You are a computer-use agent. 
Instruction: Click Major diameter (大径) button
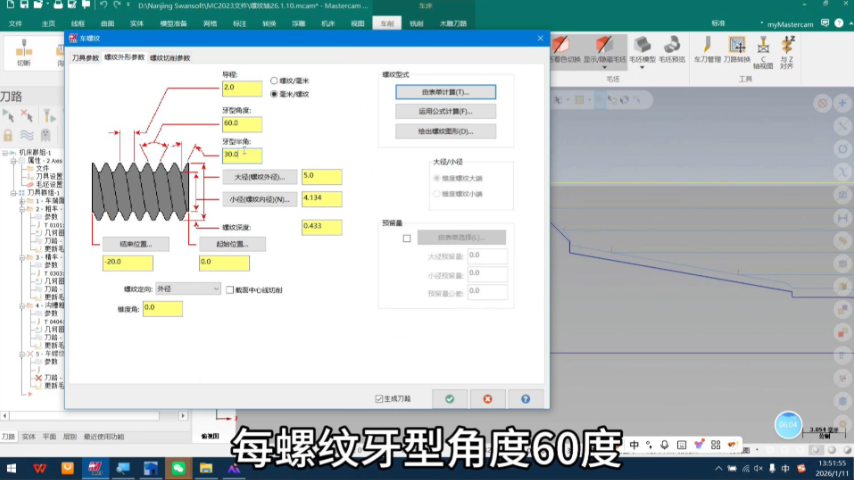[260, 177]
